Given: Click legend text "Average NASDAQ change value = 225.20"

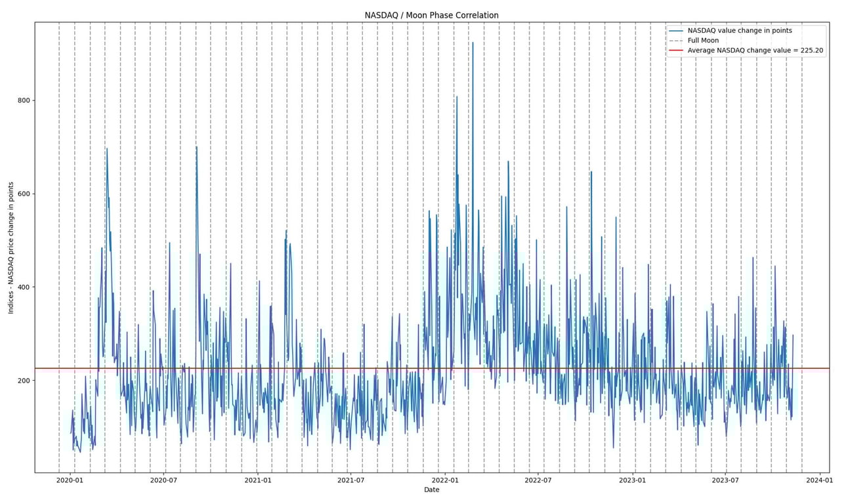Looking at the screenshot, I should click(x=755, y=51).
